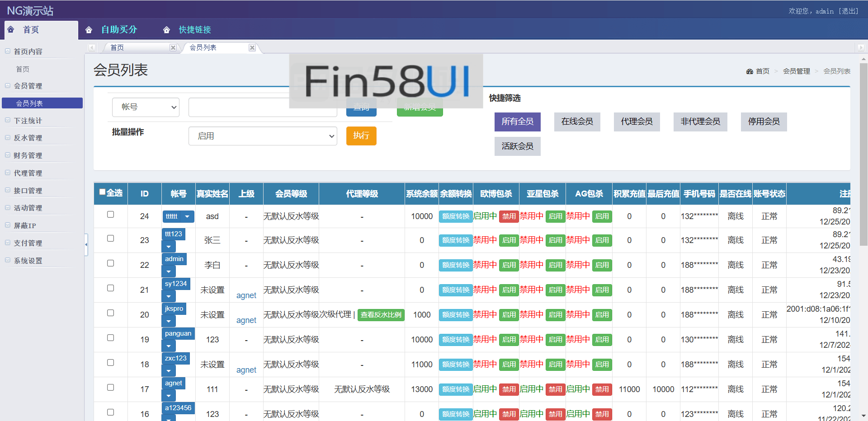Click the vertical scrollbar on the right

pos(863,154)
